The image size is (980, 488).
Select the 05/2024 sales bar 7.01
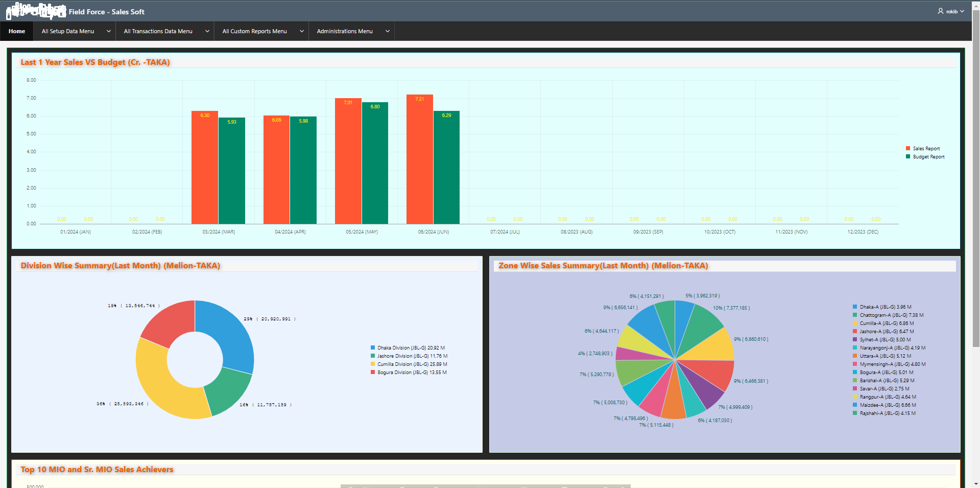pyautogui.click(x=348, y=161)
